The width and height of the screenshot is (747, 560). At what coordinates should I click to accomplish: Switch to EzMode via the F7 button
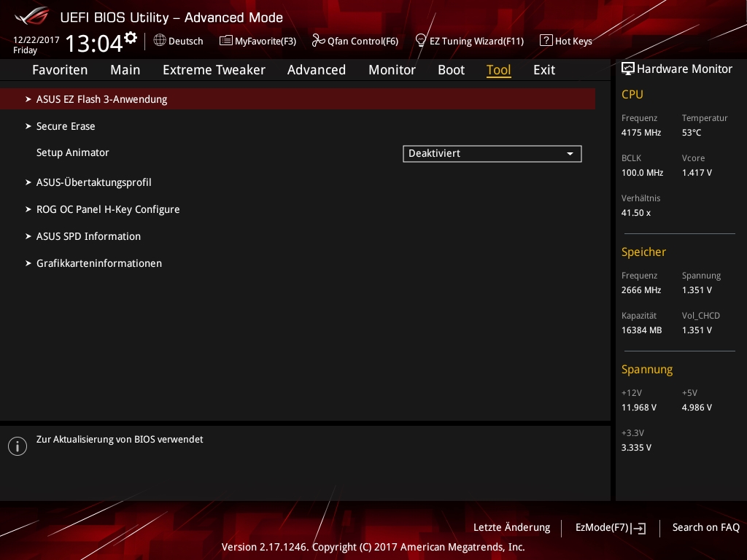pyautogui.click(x=610, y=527)
